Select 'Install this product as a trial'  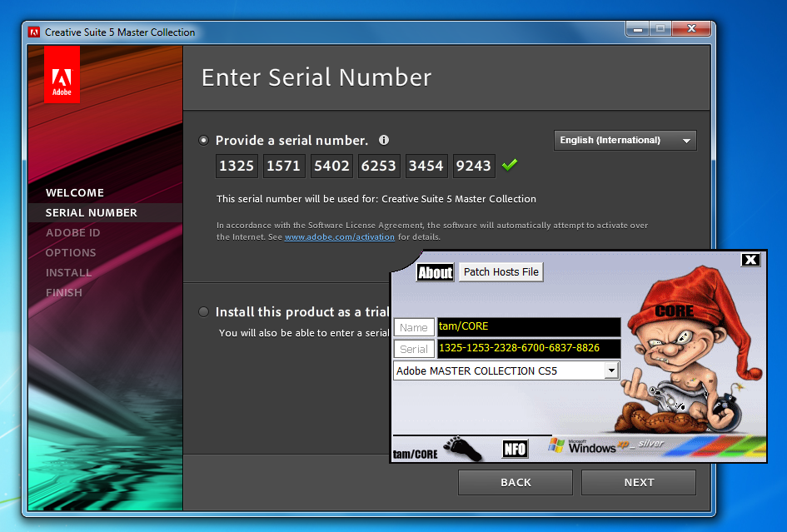(203, 312)
